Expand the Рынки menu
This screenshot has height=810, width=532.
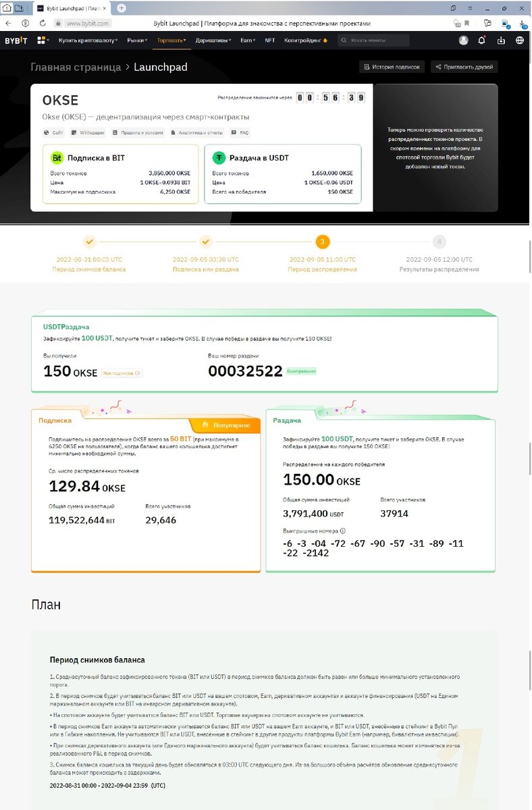[x=136, y=40]
